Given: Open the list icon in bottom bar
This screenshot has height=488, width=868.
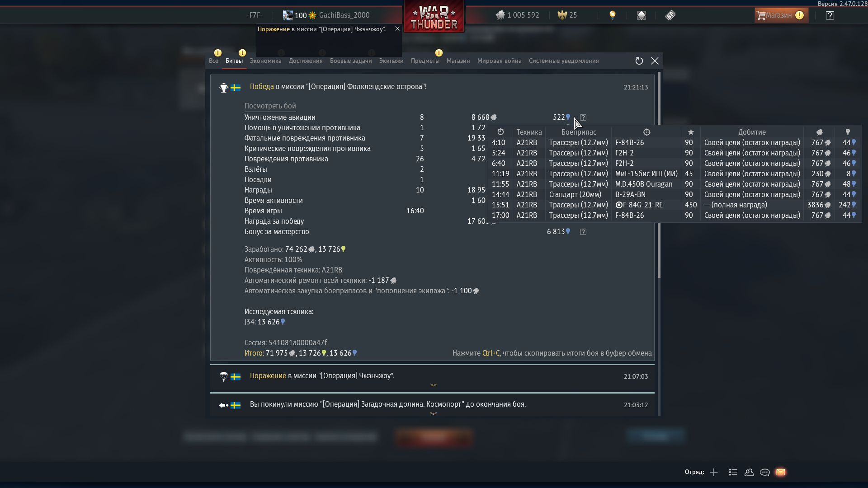Looking at the screenshot, I should (733, 472).
